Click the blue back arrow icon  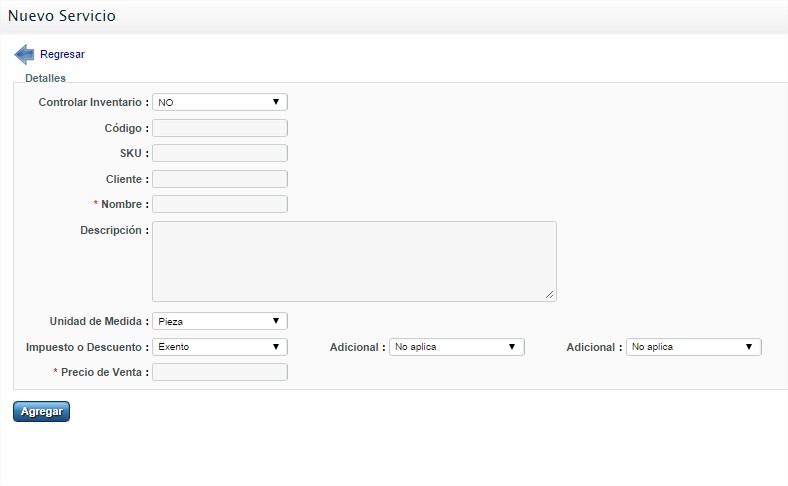(x=24, y=54)
